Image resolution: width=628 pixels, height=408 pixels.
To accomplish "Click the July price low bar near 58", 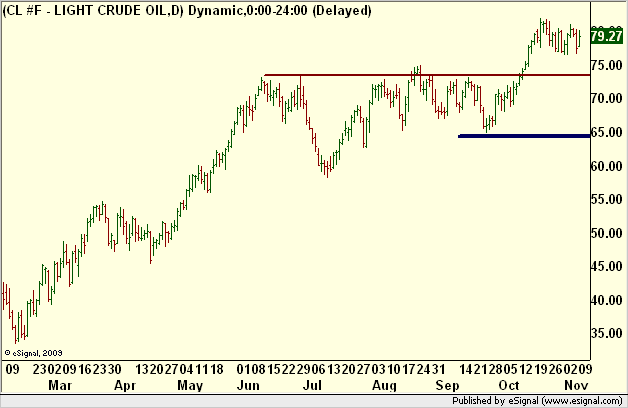I will 327,169.
